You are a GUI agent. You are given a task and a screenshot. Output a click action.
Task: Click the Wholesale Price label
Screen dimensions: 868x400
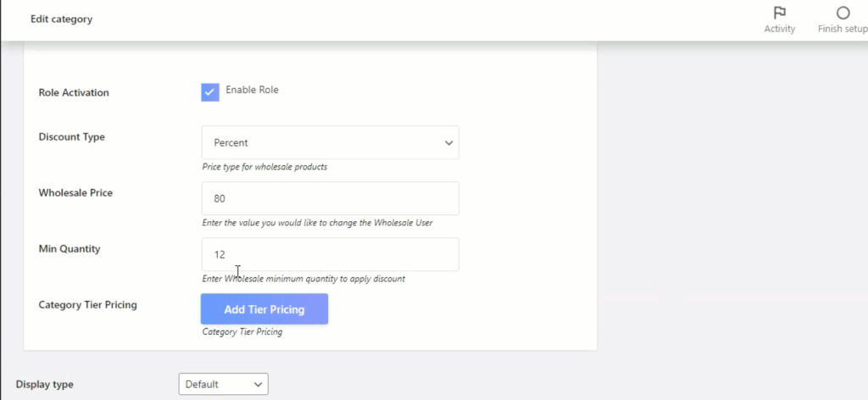pyautogui.click(x=75, y=192)
